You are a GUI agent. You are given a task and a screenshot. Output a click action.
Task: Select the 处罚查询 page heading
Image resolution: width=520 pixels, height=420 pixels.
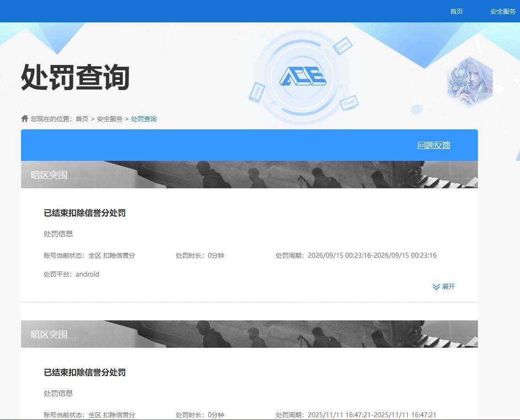(75, 77)
